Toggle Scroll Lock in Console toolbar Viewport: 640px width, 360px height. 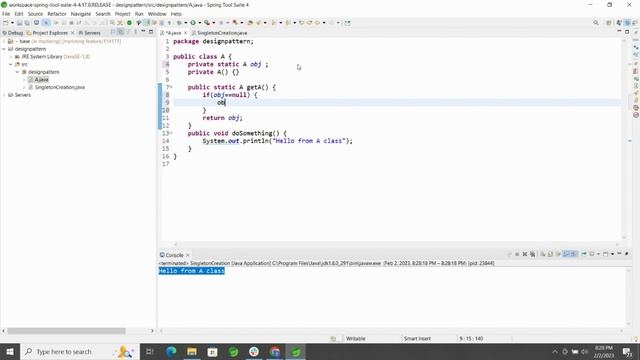coord(551,254)
